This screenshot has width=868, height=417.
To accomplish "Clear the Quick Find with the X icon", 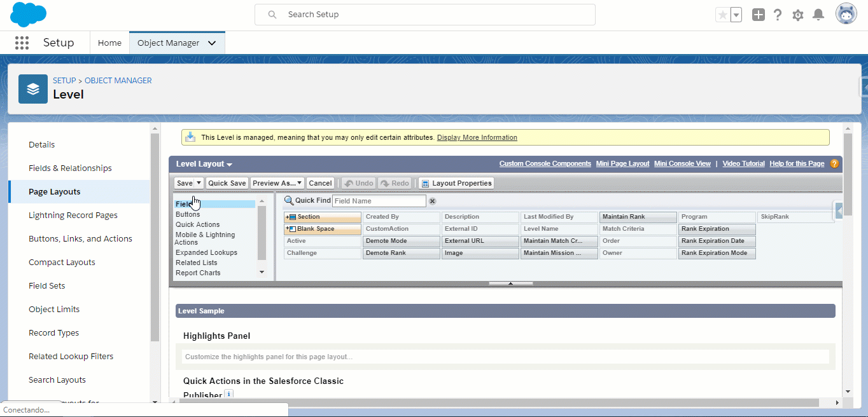I will coord(432,201).
